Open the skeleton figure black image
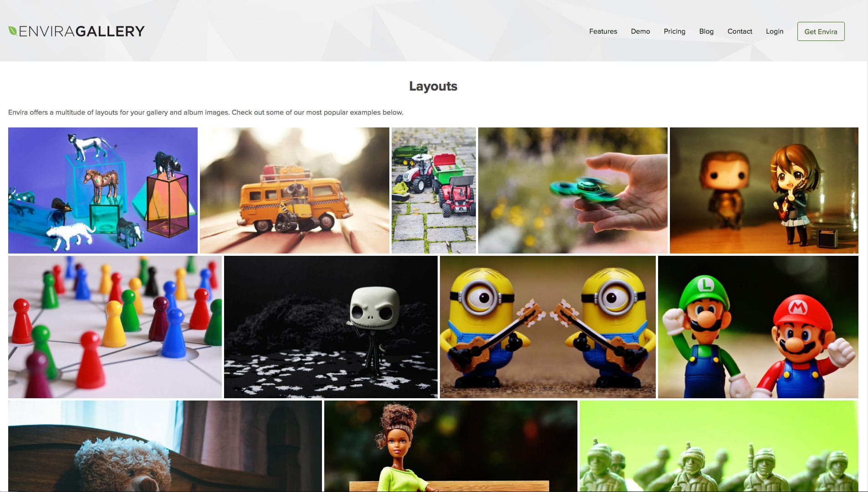Screen dimensions: 868x492 pyautogui.click(x=331, y=327)
